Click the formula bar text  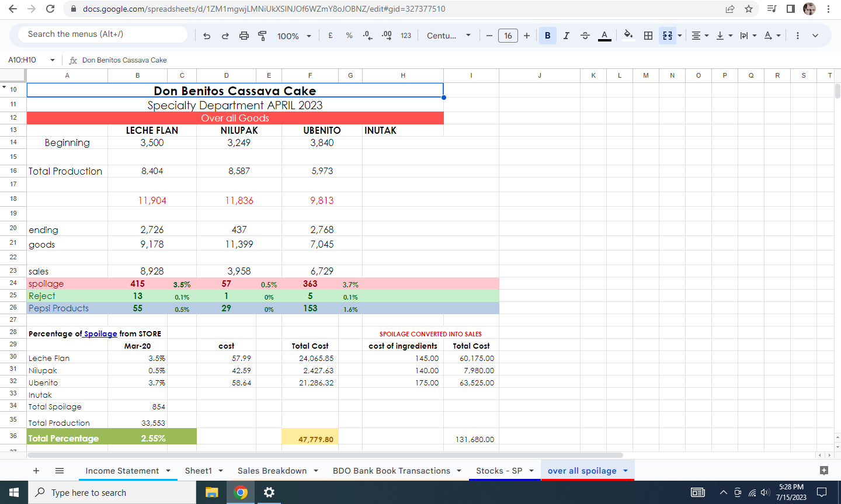(x=124, y=60)
